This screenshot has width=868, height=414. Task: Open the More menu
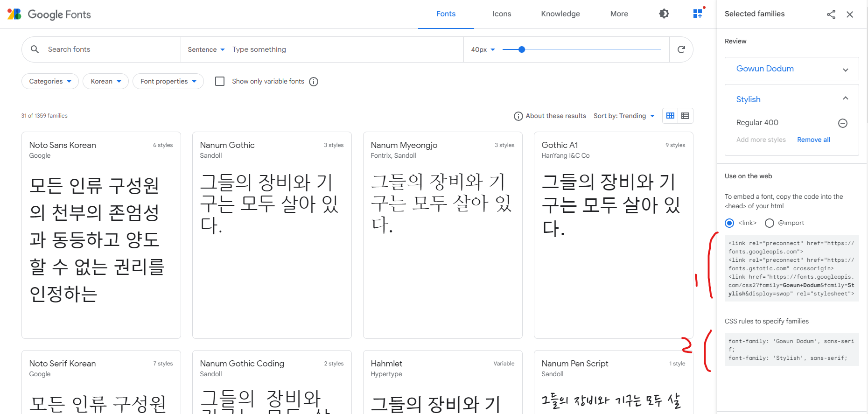click(619, 14)
